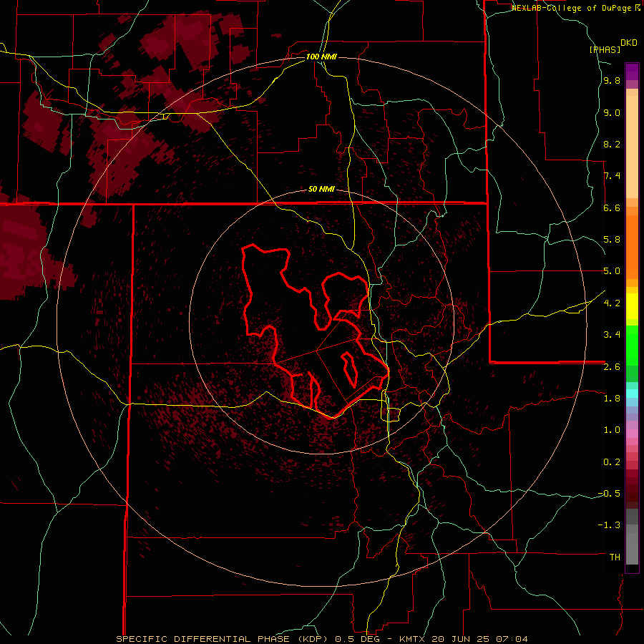Click the 5.0 value on the scale

612,271
